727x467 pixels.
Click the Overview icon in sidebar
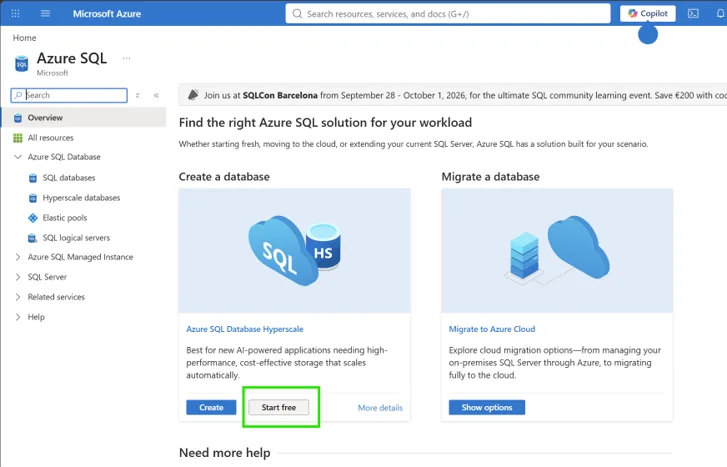tap(18, 118)
